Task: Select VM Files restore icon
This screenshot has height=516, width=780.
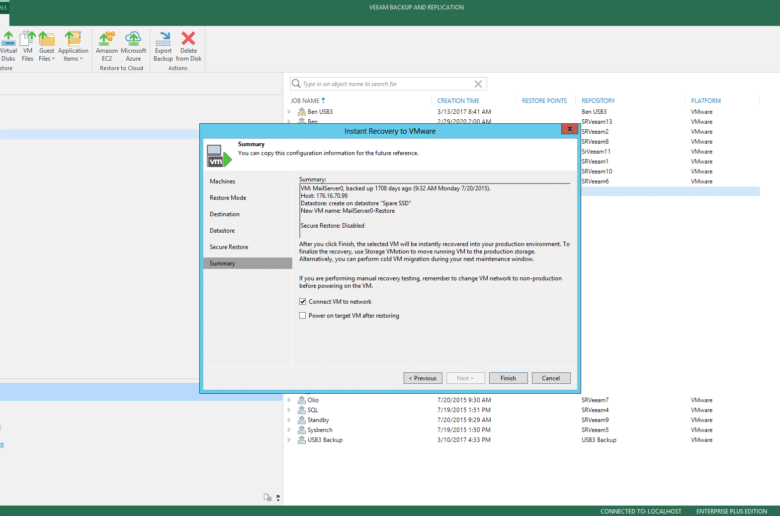Action: 27,46
